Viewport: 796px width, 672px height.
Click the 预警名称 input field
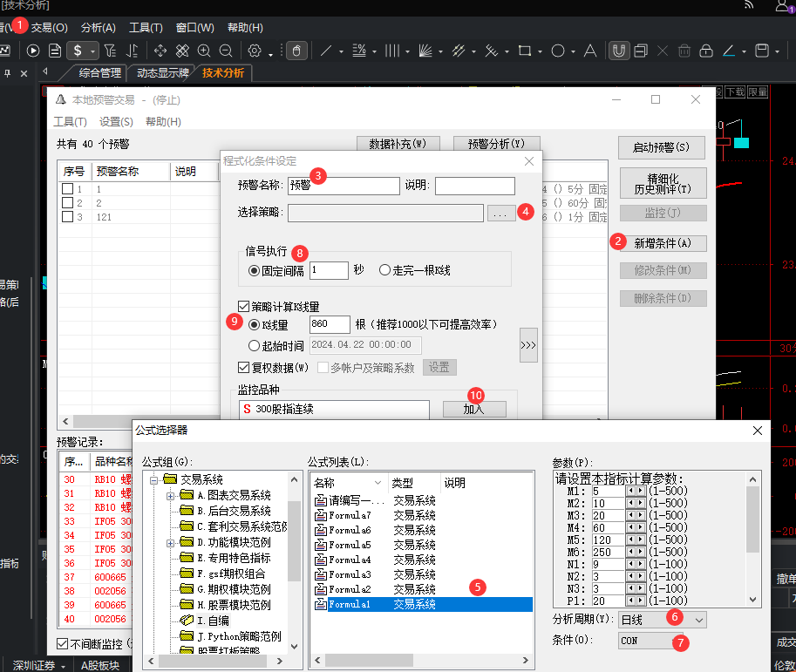pyautogui.click(x=344, y=186)
